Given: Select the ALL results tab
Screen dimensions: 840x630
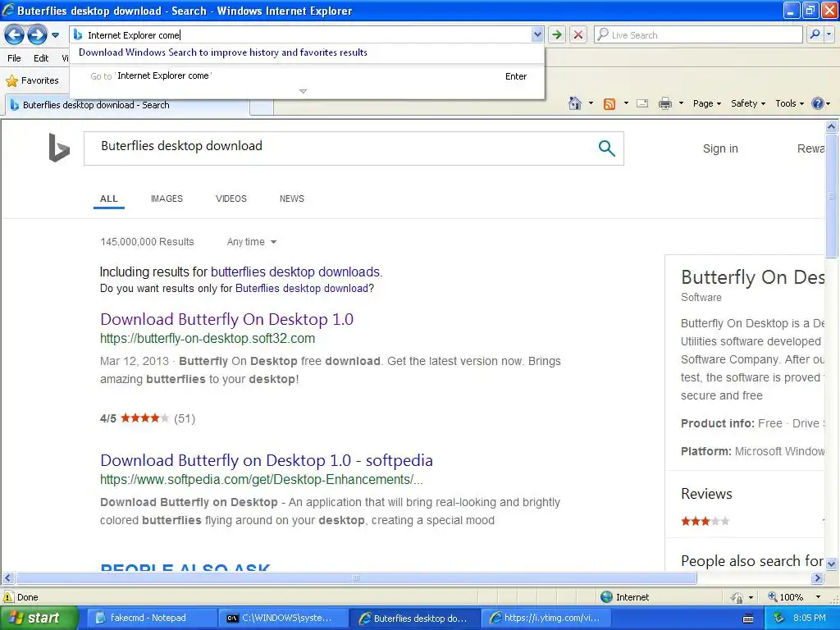Looking at the screenshot, I should tap(109, 199).
